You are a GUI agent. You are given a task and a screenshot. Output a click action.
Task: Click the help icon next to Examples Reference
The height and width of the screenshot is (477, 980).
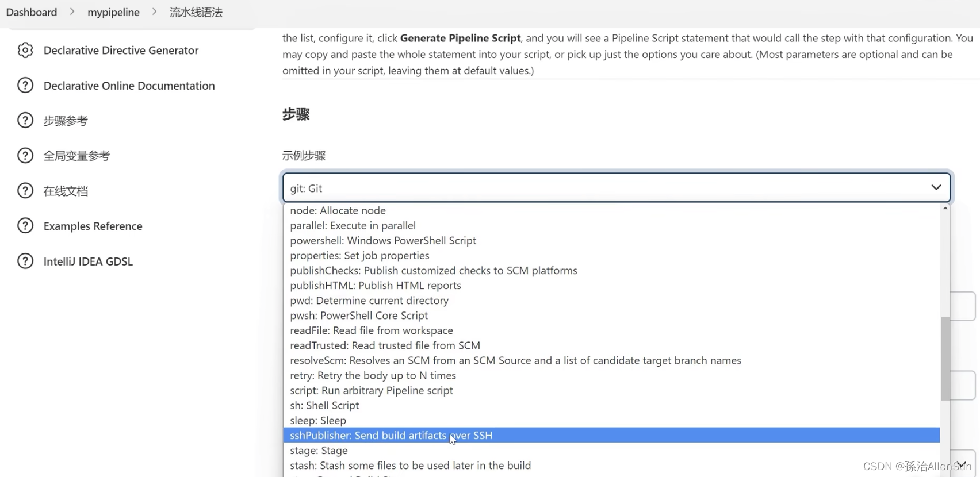coord(25,225)
